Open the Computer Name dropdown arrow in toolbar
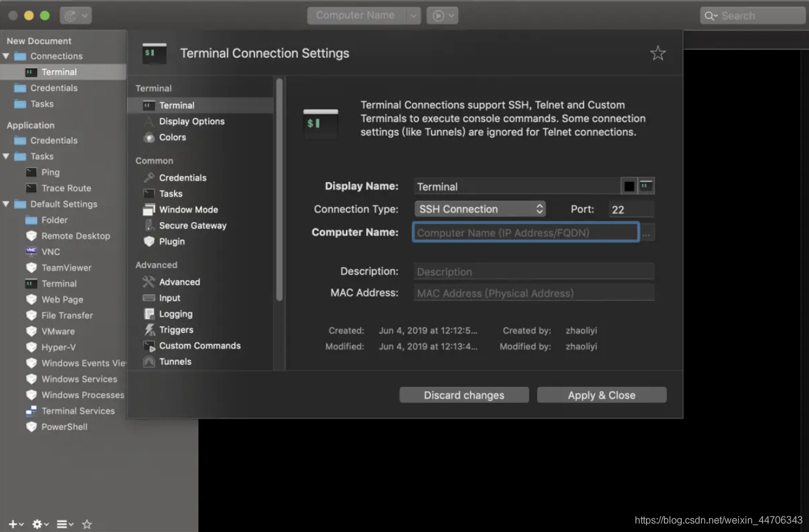The height and width of the screenshot is (532, 809). (414, 15)
